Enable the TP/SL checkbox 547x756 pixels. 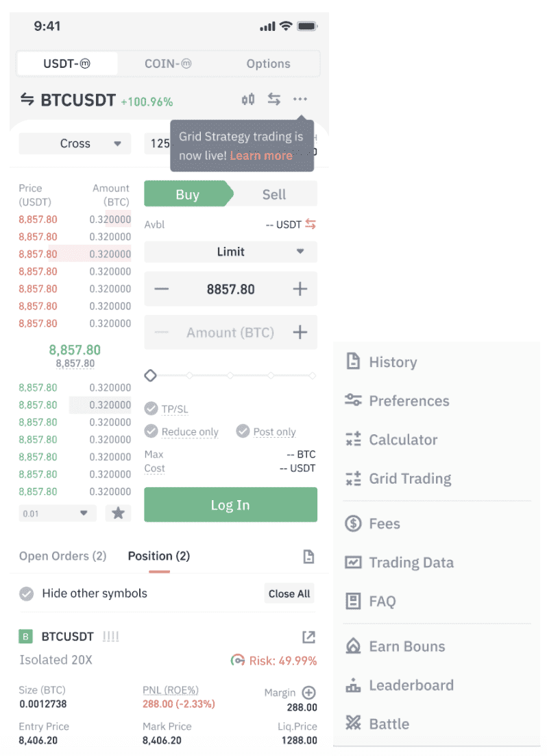[151, 409]
